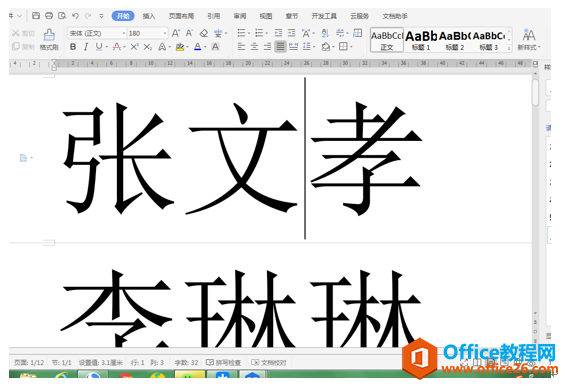Increase font size with the A+ icon
This screenshot has width=565, height=386.
tap(176, 34)
